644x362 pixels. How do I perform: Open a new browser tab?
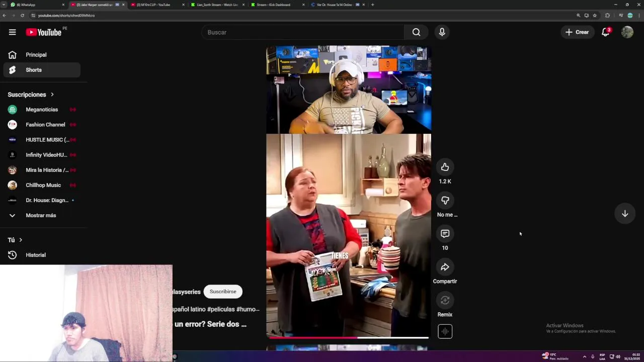point(372,5)
